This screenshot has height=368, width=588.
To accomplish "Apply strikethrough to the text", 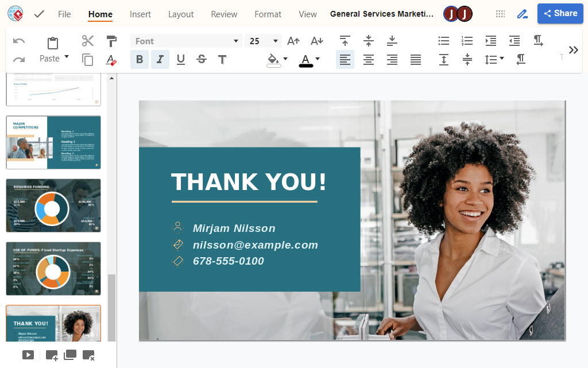I will [201, 59].
